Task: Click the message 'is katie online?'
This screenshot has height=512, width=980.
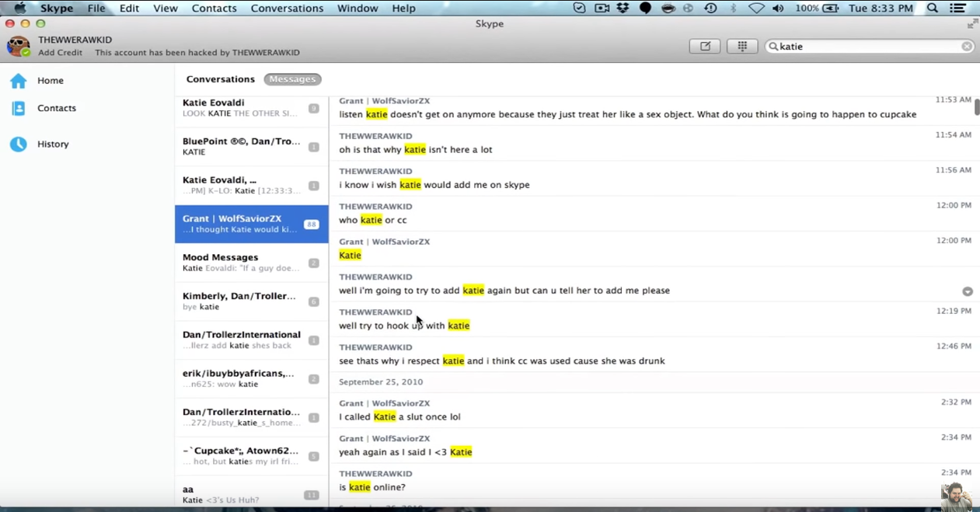Action: pos(372,487)
